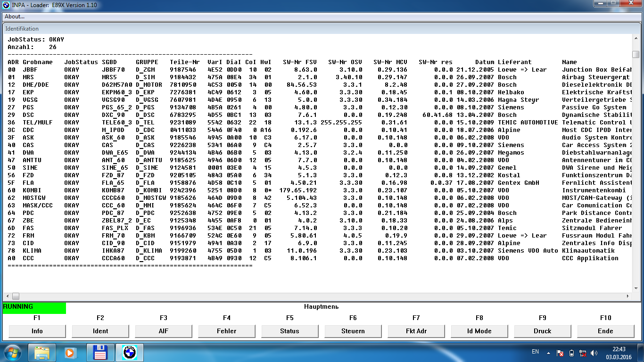Click the green RUNNING status indicator

34,308
